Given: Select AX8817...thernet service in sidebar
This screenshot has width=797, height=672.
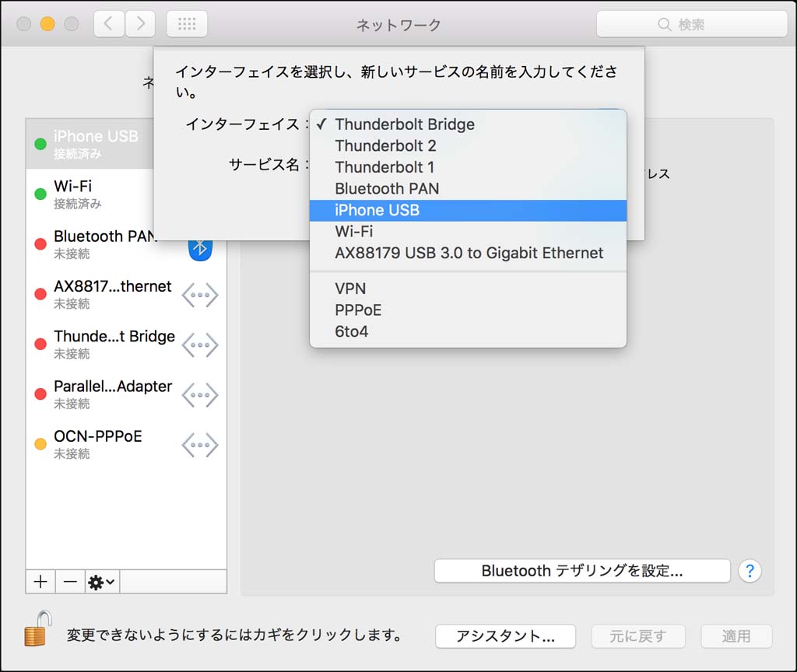Looking at the screenshot, I should point(126,294).
